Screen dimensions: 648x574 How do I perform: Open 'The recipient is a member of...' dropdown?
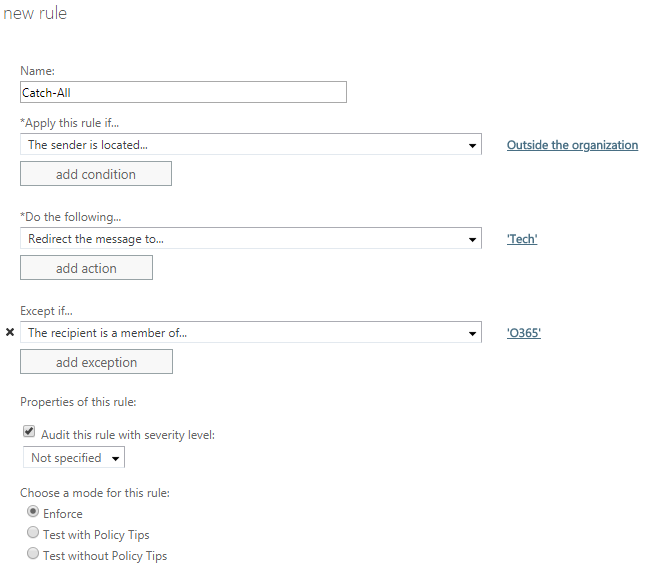point(251,332)
